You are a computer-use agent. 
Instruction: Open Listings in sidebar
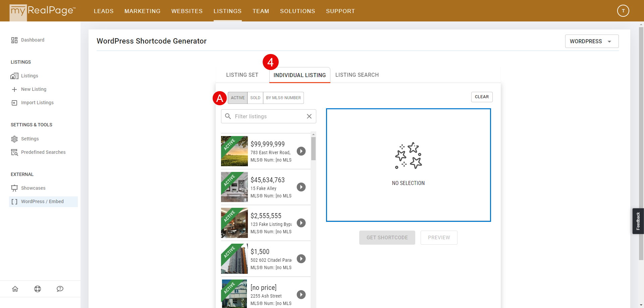point(30,76)
